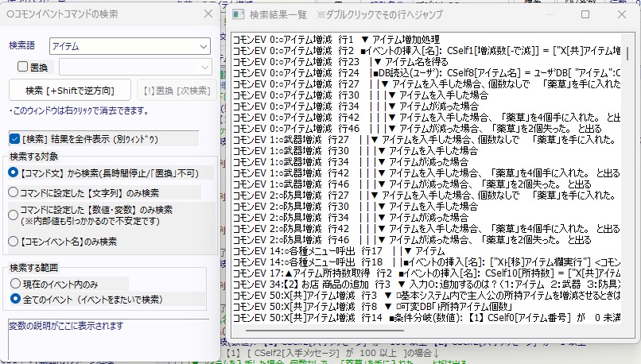Viewport: 641px width, 364px height.
Task: Select result row 行1 アイテム増加処理
Action: [427, 40]
